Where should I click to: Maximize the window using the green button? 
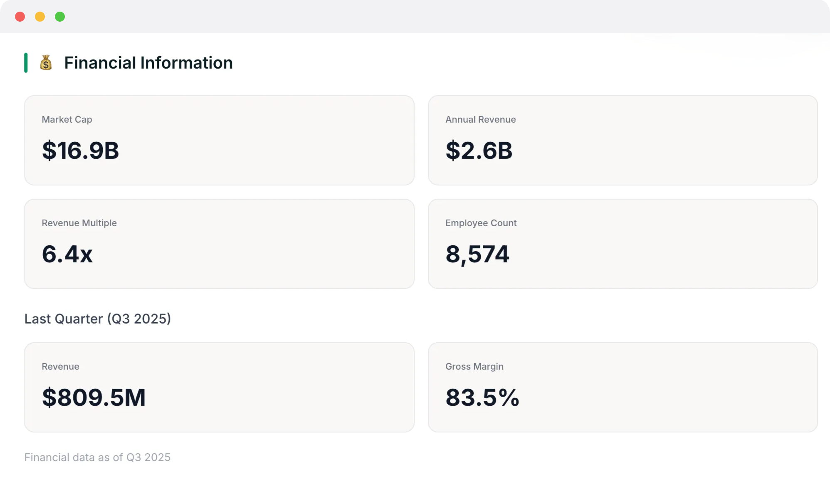click(60, 17)
